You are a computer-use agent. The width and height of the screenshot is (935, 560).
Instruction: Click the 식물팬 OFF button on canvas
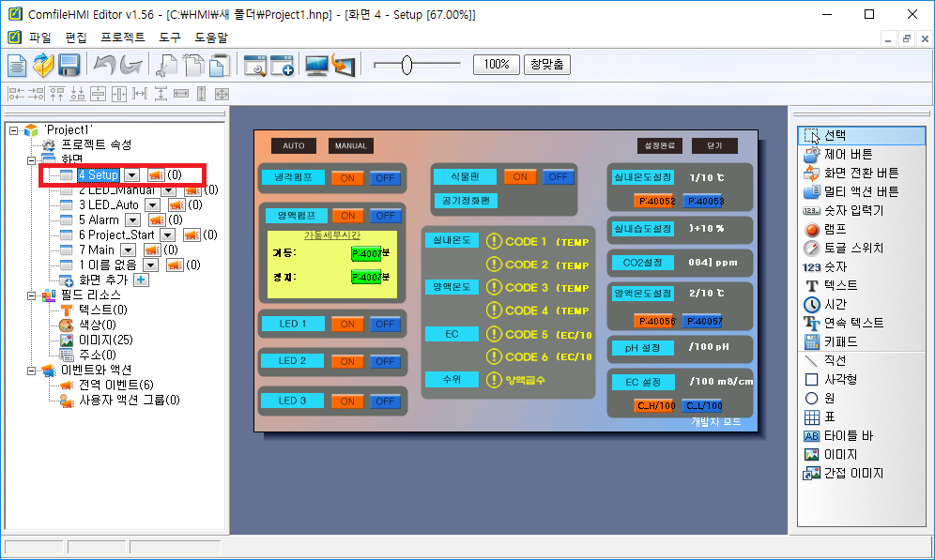tap(557, 176)
